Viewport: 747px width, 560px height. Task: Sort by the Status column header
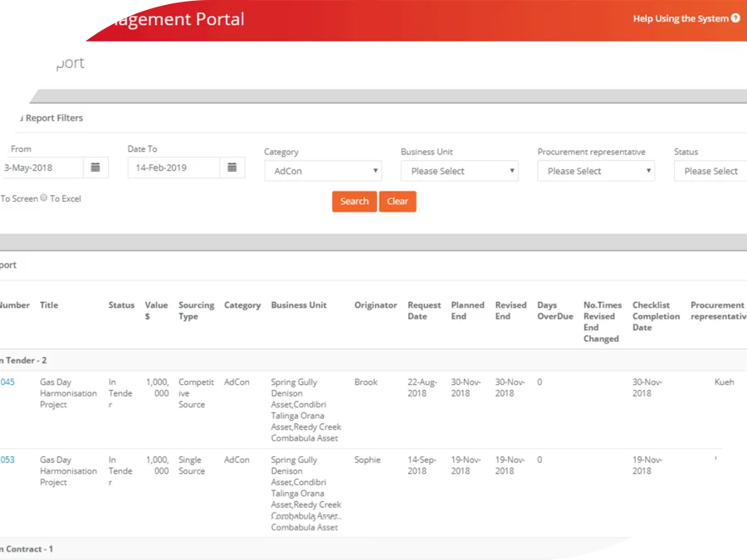click(121, 304)
